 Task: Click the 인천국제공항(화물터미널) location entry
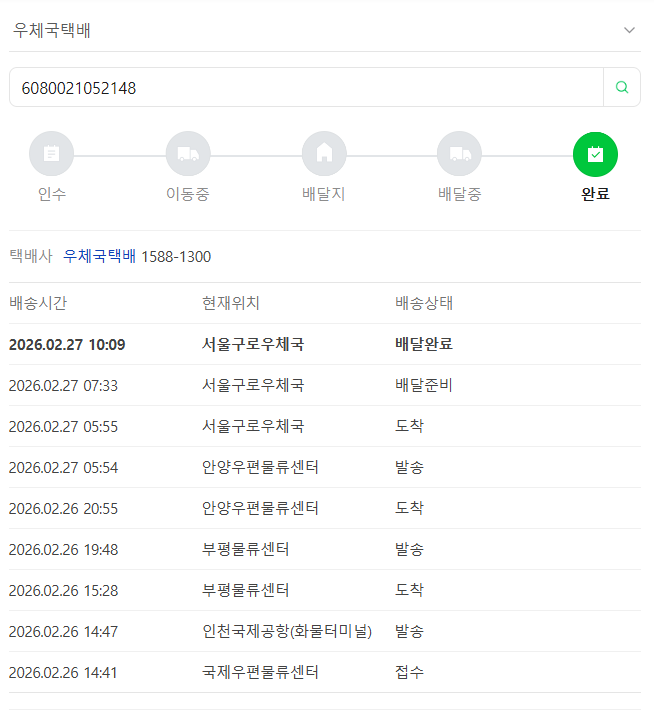(287, 631)
